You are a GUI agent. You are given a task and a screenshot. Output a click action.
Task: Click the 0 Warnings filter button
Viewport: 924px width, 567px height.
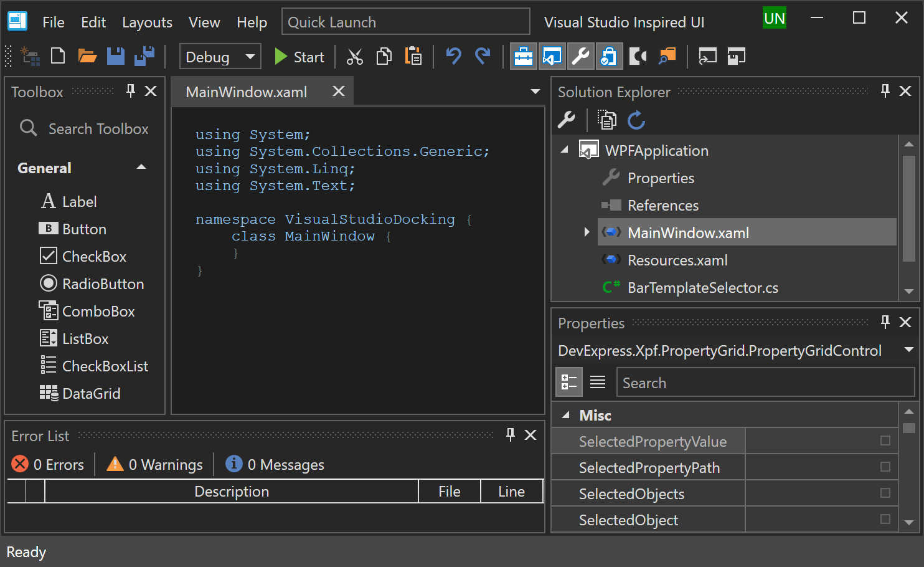pyautogui.click(x=155, y=465)
